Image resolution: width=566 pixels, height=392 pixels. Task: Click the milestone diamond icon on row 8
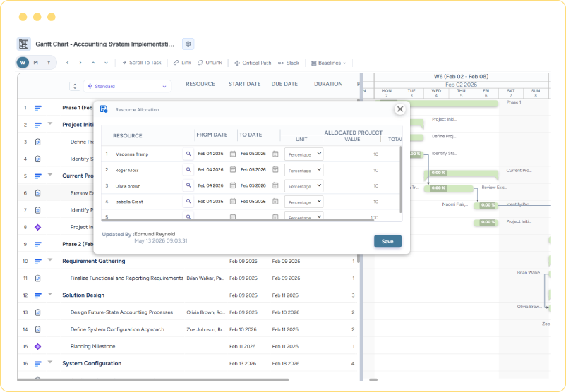[x=37, y=227]
